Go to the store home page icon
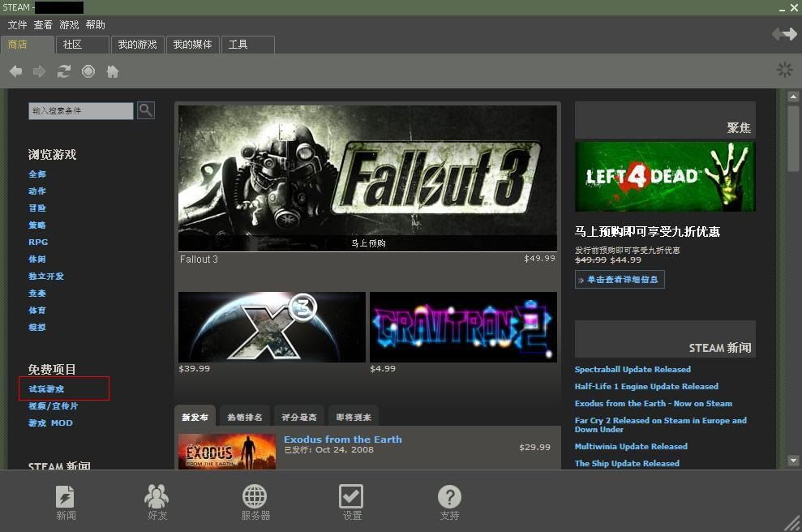Viewport: 802px width, 532px height. (x=113, y=71)
